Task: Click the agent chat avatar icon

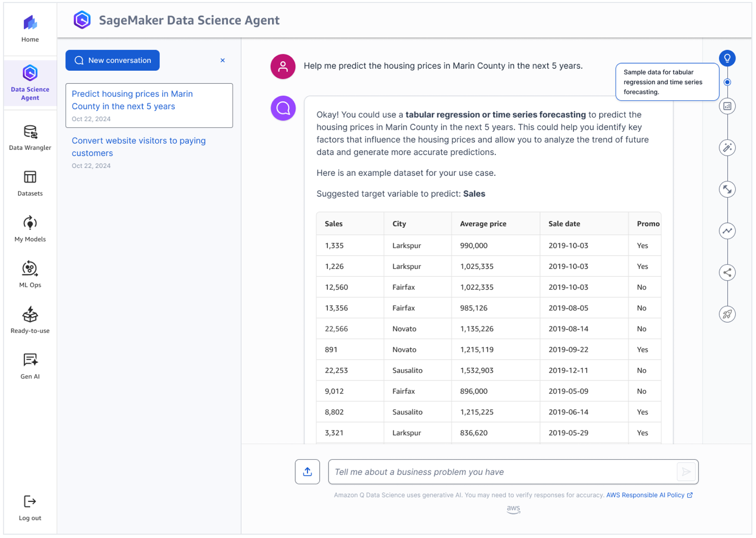Action: tap(283, 108)
